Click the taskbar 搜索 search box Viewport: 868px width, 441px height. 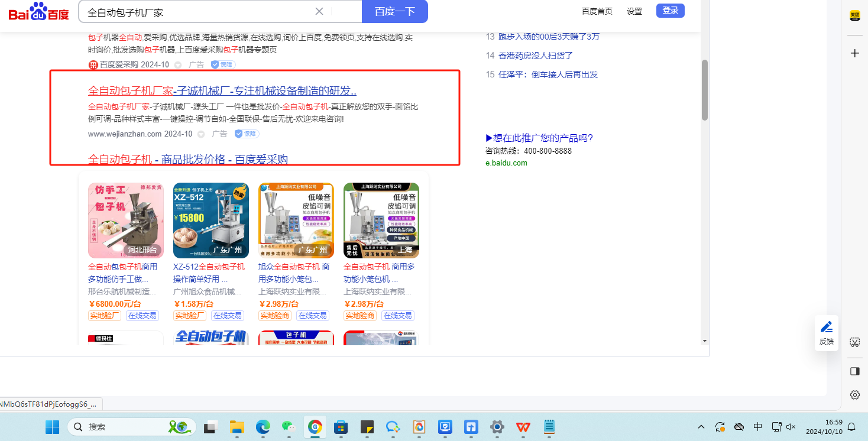point(132,427)
